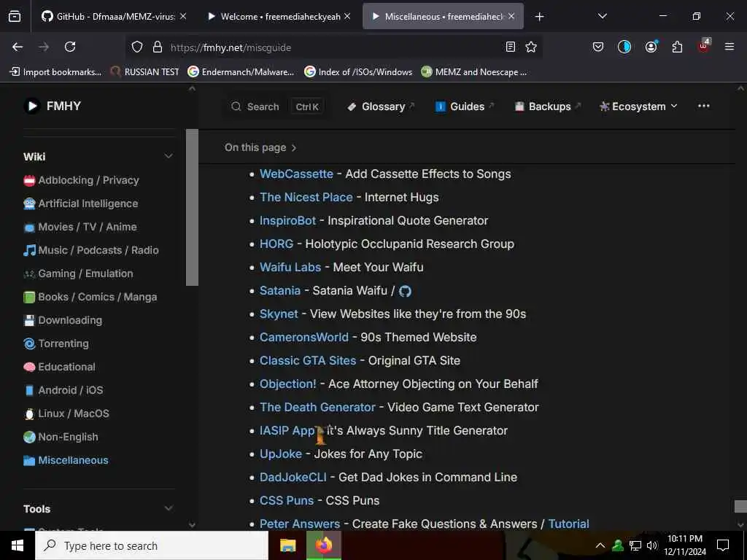The width and height of the screenshot is (747, 560).
Task: Open the volume control in system tray
Action: 652,545
